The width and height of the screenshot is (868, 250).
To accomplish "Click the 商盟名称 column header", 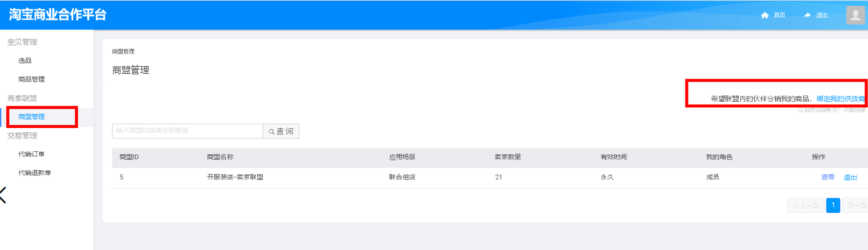I will point(220,157).
